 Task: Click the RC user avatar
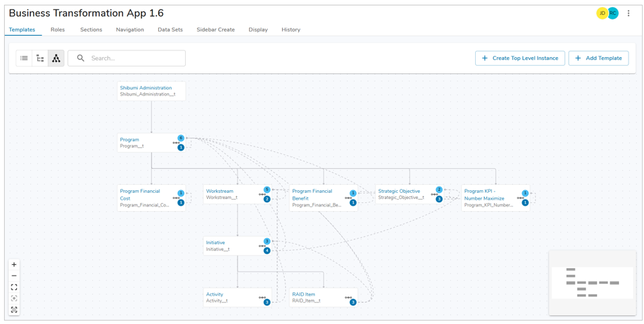(x=613, y=13)
